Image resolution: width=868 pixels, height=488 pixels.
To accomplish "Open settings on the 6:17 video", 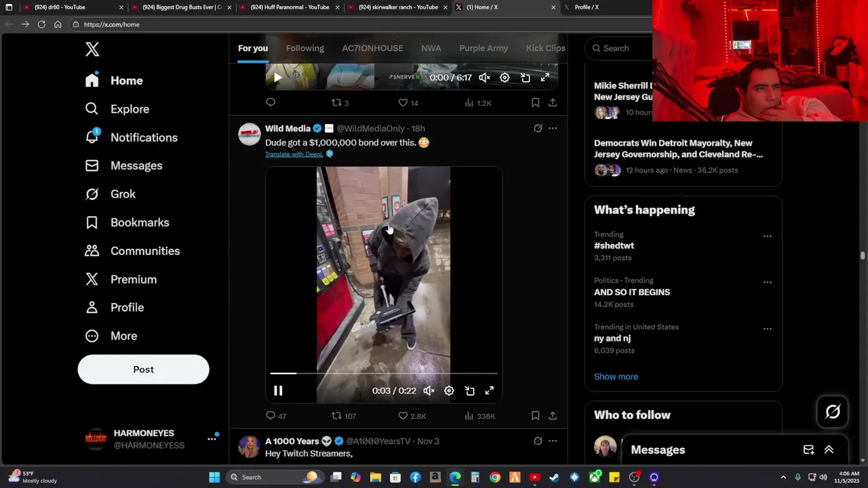I will pos(505,77).
